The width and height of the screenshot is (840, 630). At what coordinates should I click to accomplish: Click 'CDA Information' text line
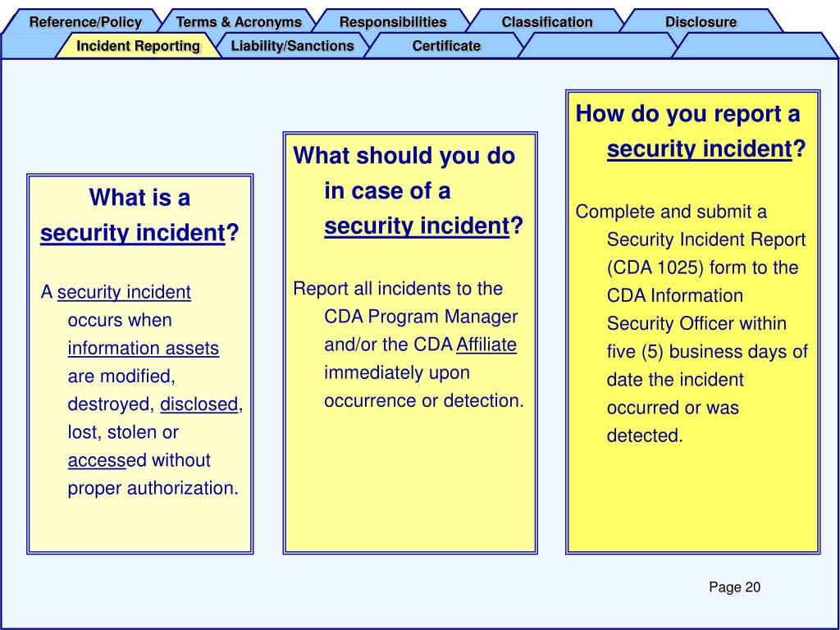tap(675, 295)
